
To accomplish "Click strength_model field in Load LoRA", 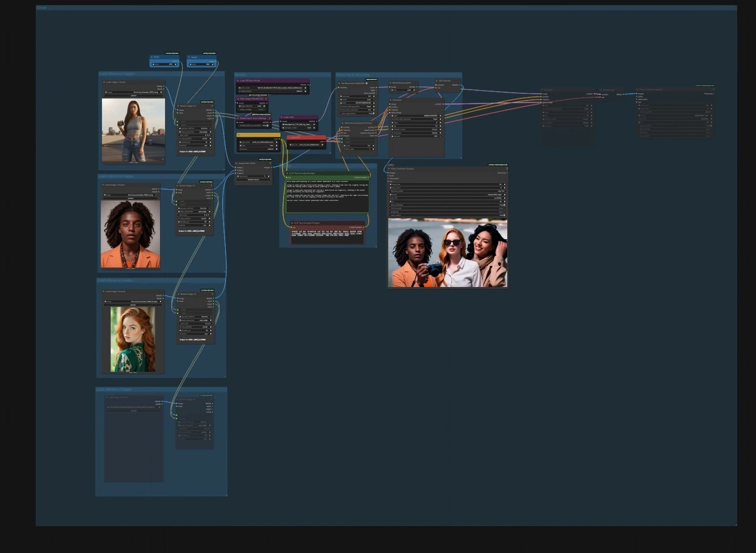I will pos(299,128).
